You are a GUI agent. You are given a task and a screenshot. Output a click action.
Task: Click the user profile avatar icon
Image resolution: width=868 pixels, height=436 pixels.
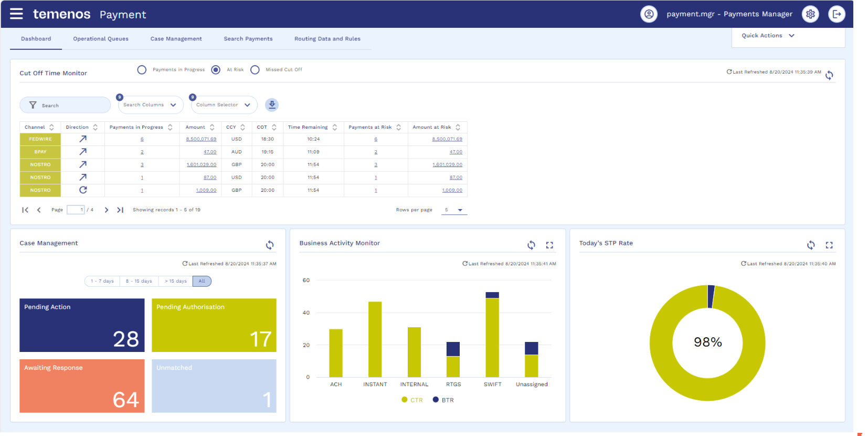coord(649,14)
